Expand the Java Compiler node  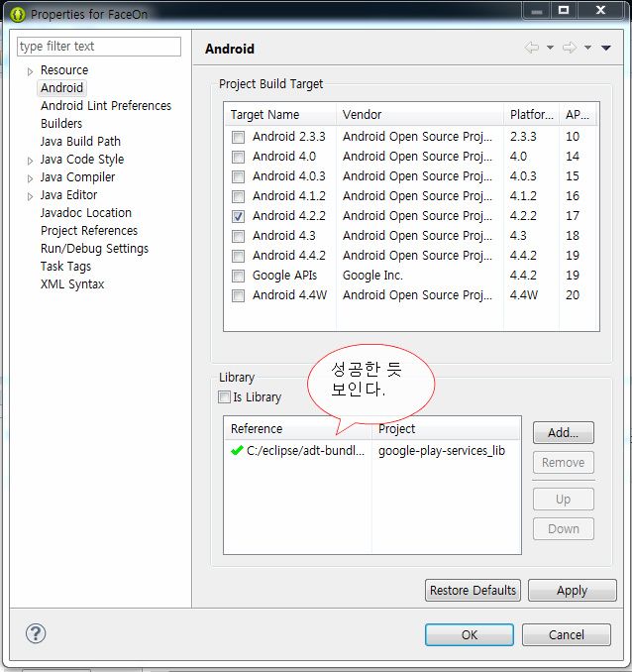(x=30, y=178)
